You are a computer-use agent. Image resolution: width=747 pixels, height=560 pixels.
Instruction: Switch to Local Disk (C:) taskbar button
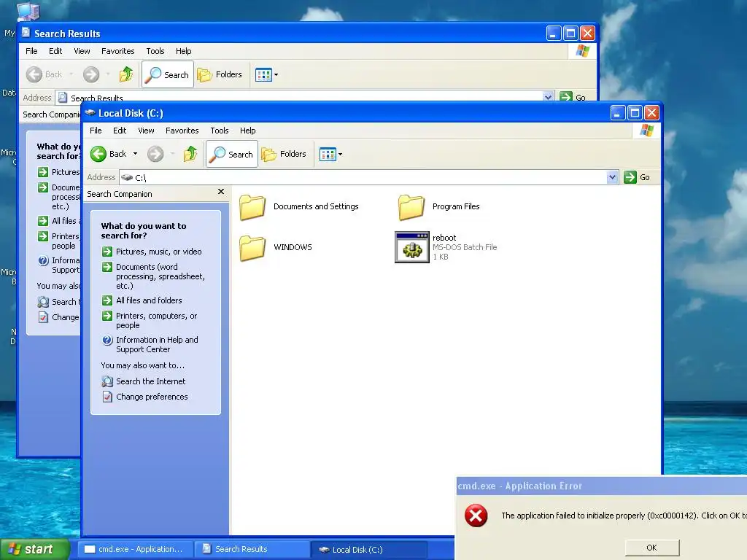tap(368, 550)
